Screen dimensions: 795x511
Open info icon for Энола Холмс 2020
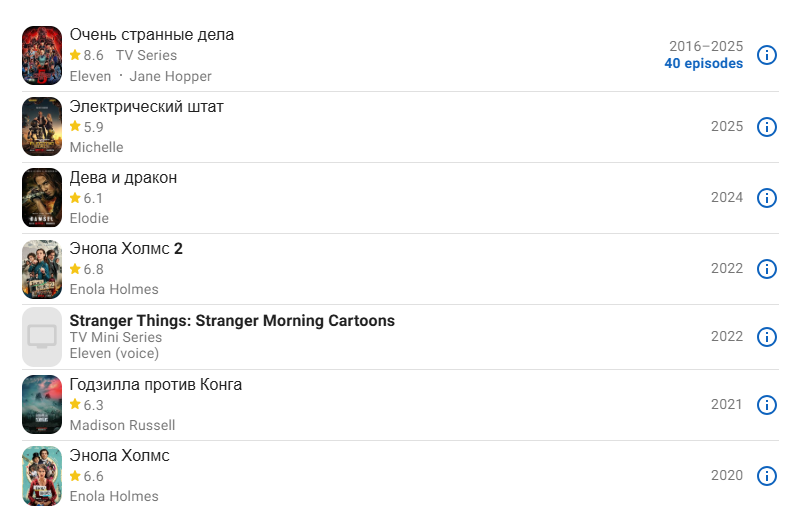click(767, 476)
